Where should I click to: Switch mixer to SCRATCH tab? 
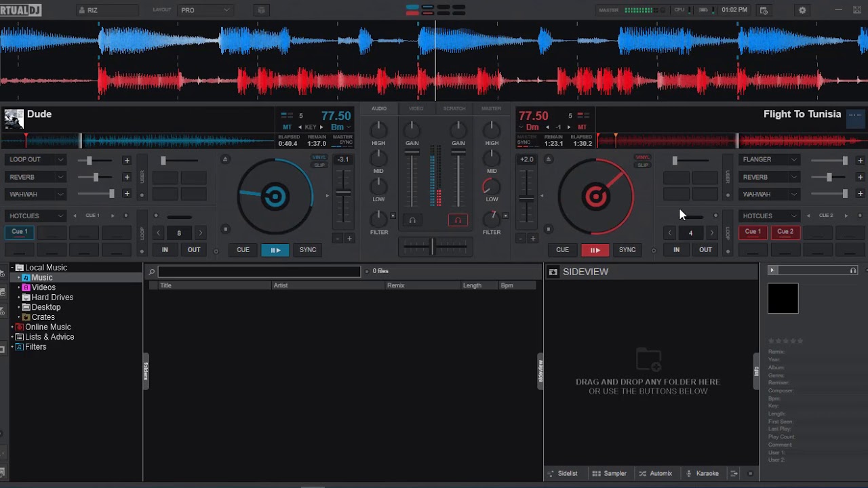click(454, 108)
